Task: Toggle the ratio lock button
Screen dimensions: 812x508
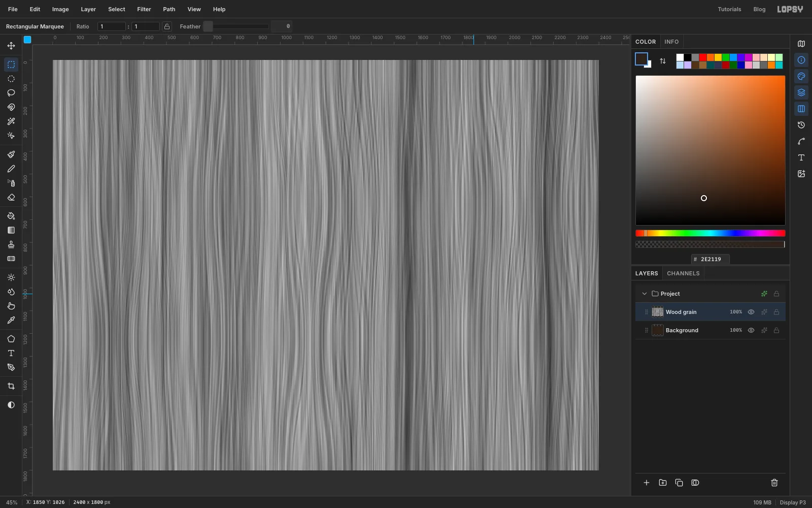Action: point(167,26)
